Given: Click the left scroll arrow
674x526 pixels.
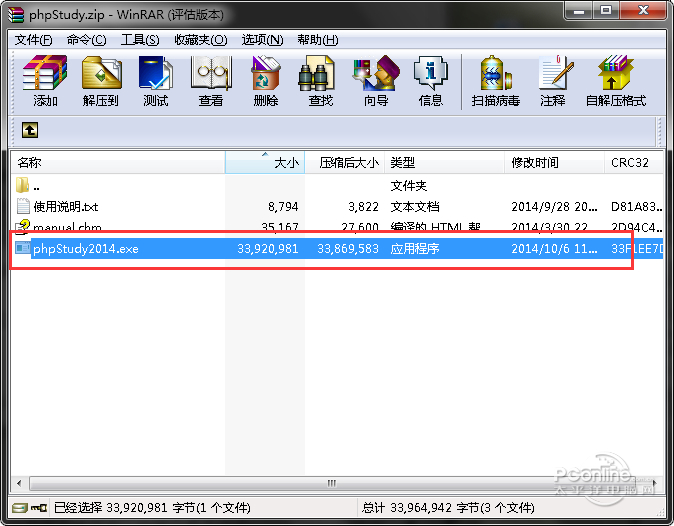Looking at the screenshot, I should click(19, 483).
